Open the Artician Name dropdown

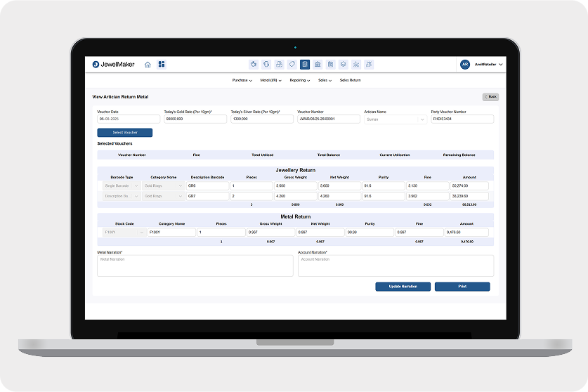[x=395, y=119]
